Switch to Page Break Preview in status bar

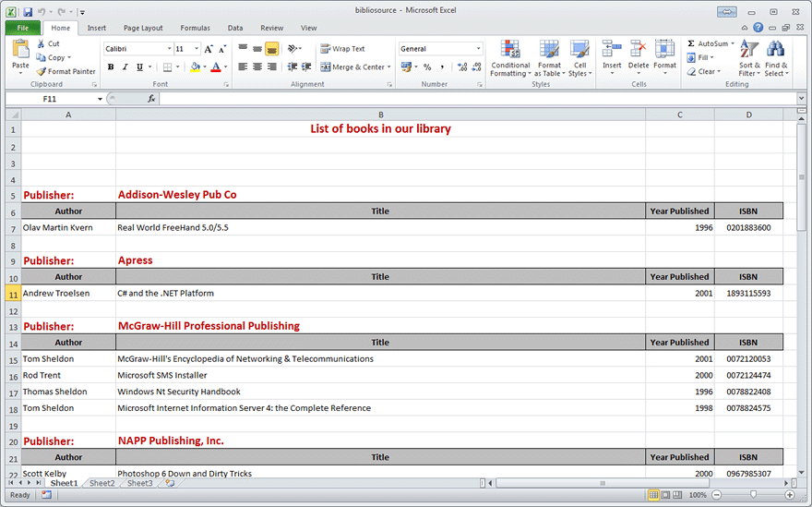677,495
